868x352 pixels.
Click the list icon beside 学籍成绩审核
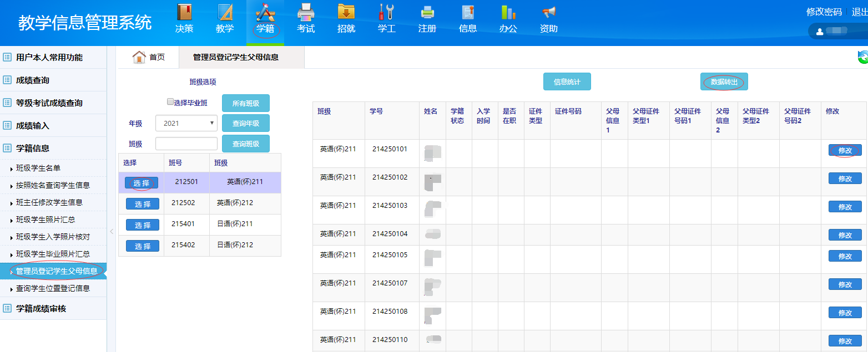click(x=7, y=308)
